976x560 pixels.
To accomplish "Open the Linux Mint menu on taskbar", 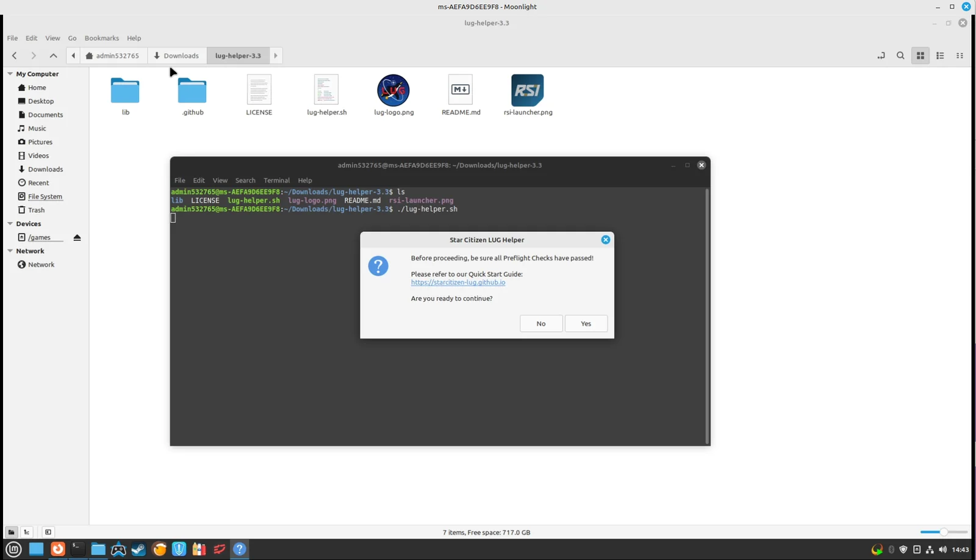I will click(x=13, y=549).
